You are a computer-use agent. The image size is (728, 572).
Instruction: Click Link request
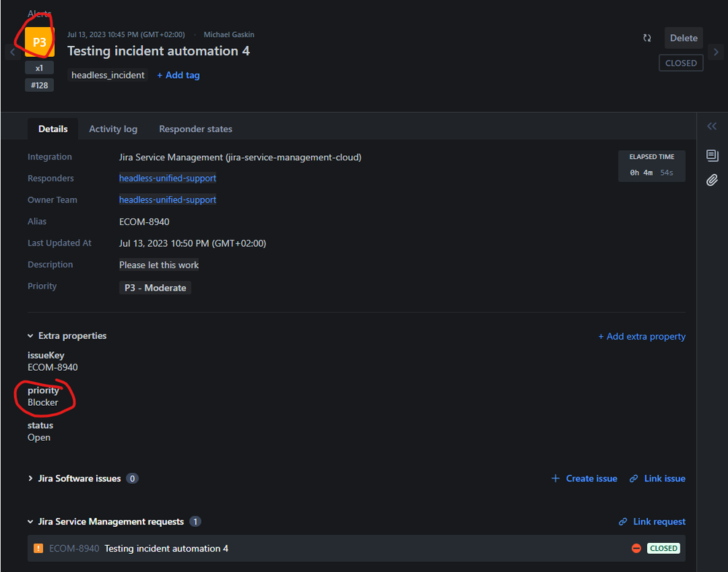(652, 522)
